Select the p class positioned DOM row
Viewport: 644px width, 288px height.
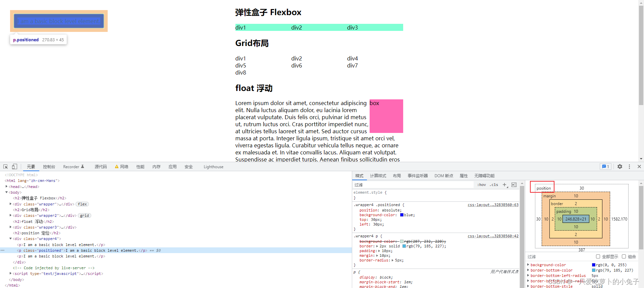(176, 250)
